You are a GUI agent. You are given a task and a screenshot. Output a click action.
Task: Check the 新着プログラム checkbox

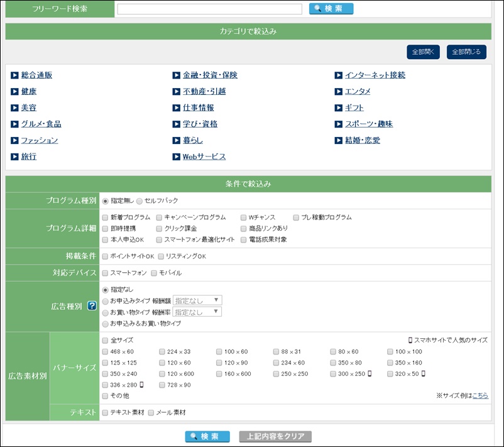click(105, 218)
